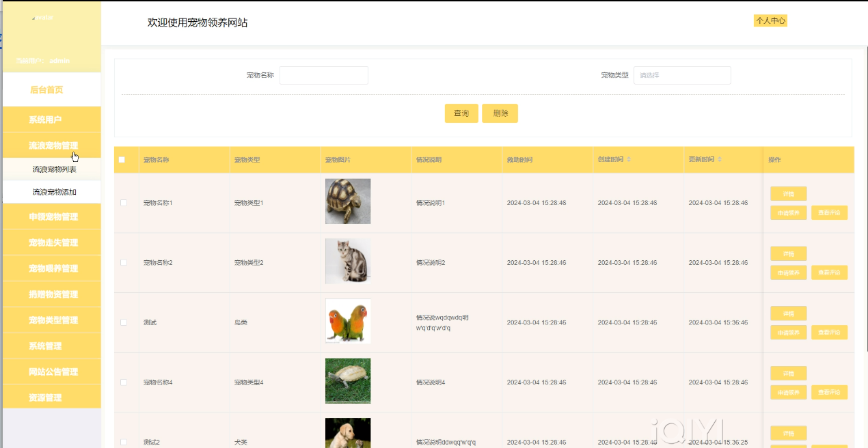This screenshot has height=448, width=868.
Task: Click 详情 for 宠物名称2 row
Action: coord(789,253)
